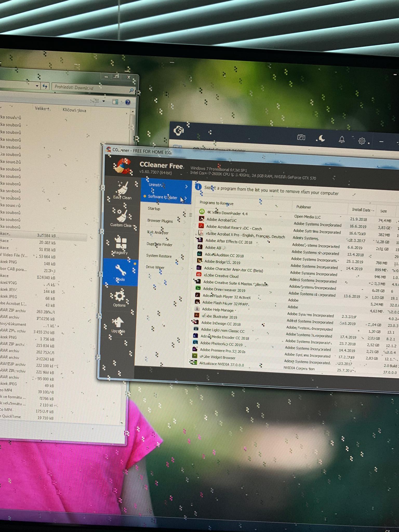Click the CCleaner logo in header
Screen dimensions: 399x532
click(123, 167)
